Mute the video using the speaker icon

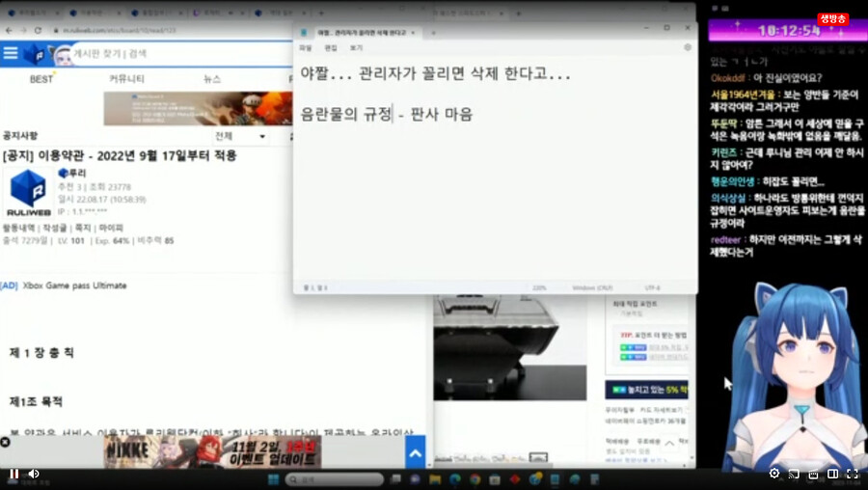pos(34,474)
